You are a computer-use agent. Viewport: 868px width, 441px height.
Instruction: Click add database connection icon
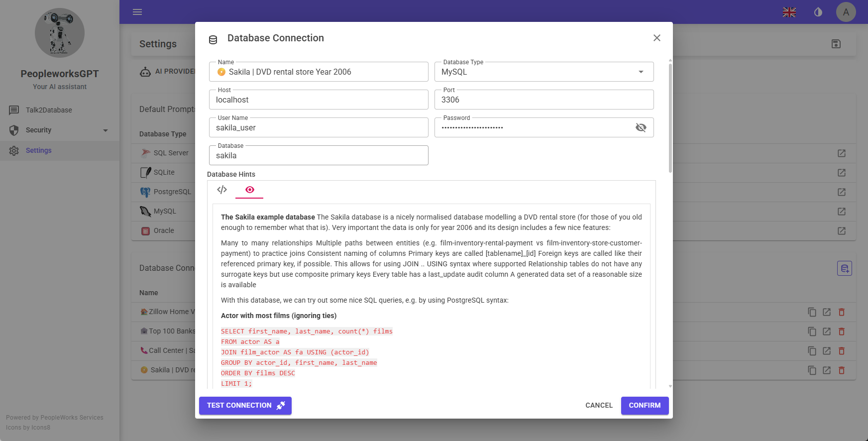click(845, 268)
